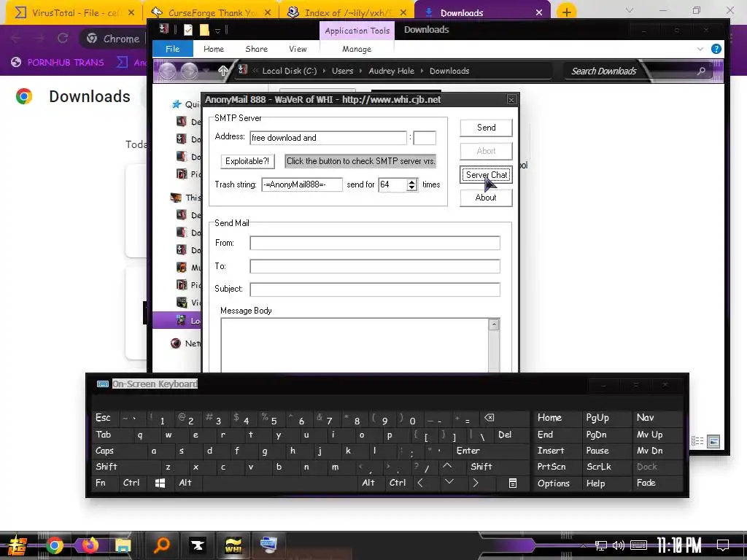The height and width of the screenshot is (560, 747).
Task: Open On-Screen Keyboard Options
Action: coord(554,483)
